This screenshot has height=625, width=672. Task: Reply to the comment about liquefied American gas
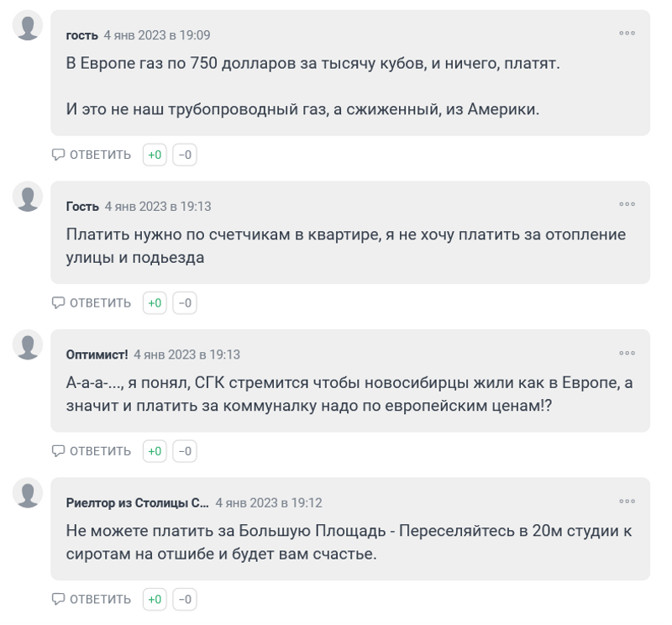click(92, 155)
